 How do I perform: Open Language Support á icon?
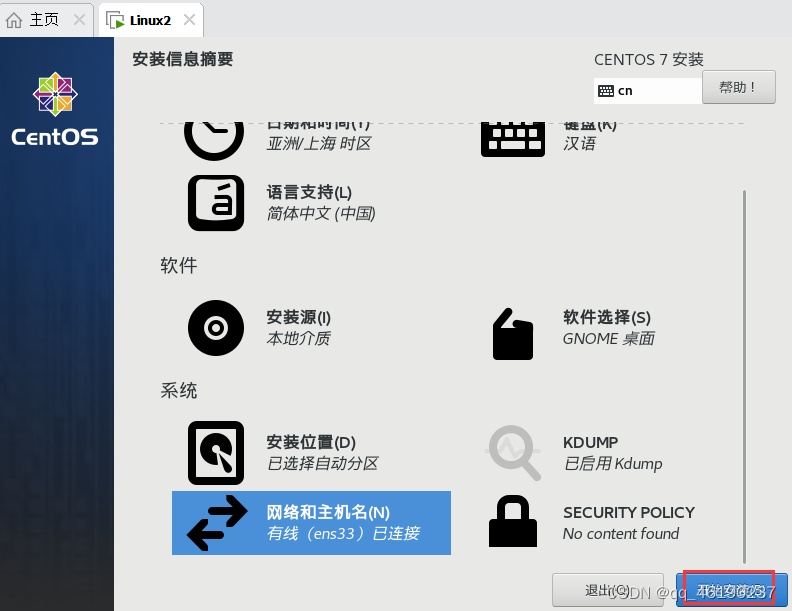click(216, 203)
